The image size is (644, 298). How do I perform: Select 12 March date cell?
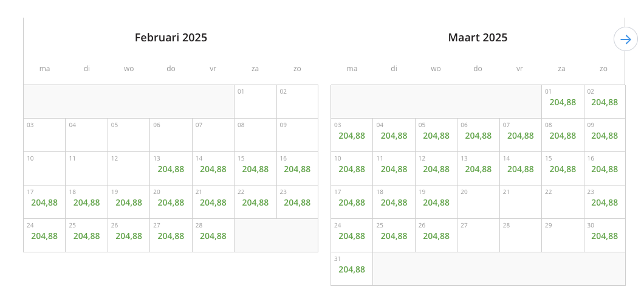(x=436, y=168)
